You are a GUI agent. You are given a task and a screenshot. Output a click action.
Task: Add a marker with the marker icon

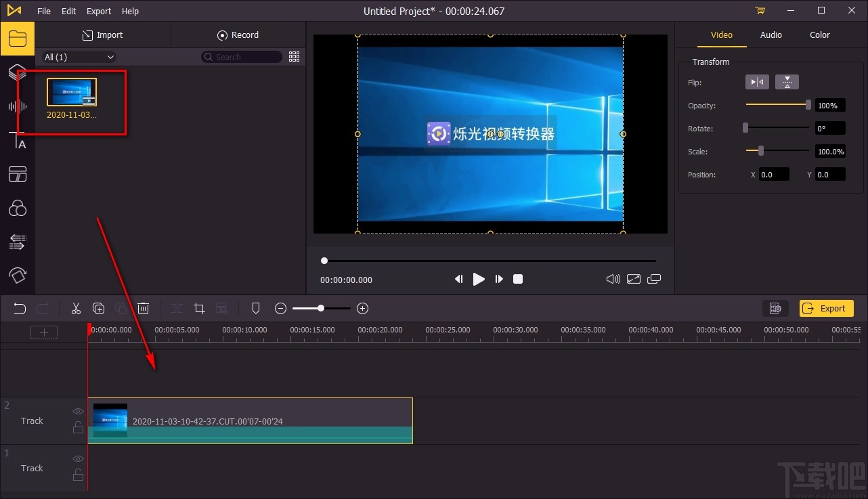click(x=255, y=309)
